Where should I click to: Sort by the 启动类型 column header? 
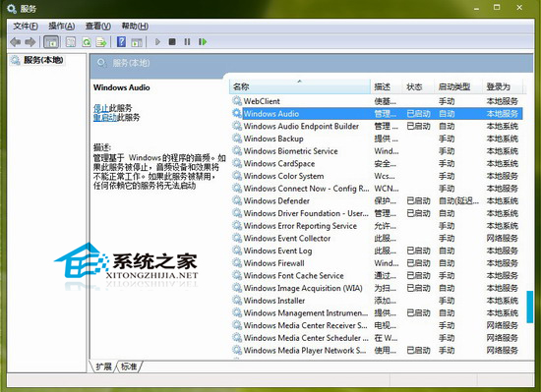pyautogui.click(x=458, y=86)
